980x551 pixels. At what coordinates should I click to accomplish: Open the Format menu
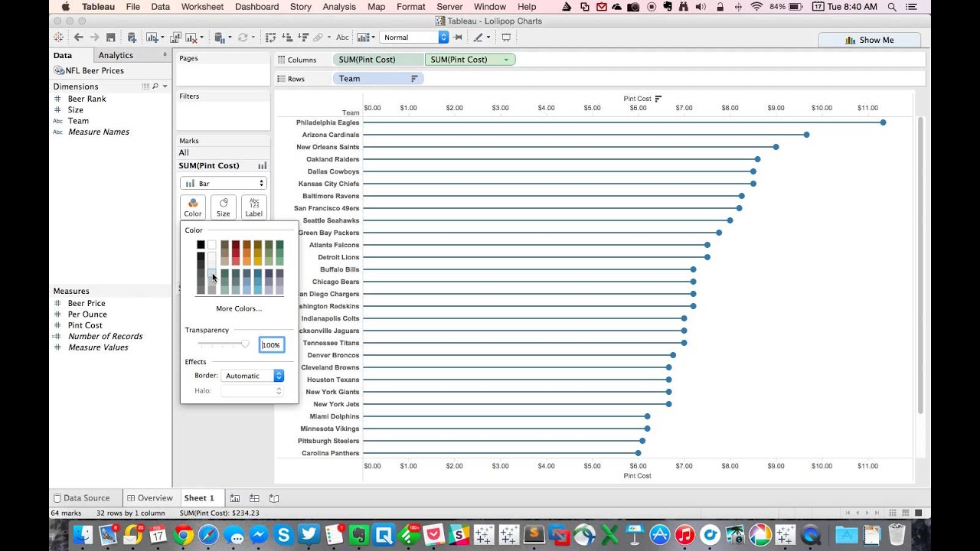[x=410, y=7]
